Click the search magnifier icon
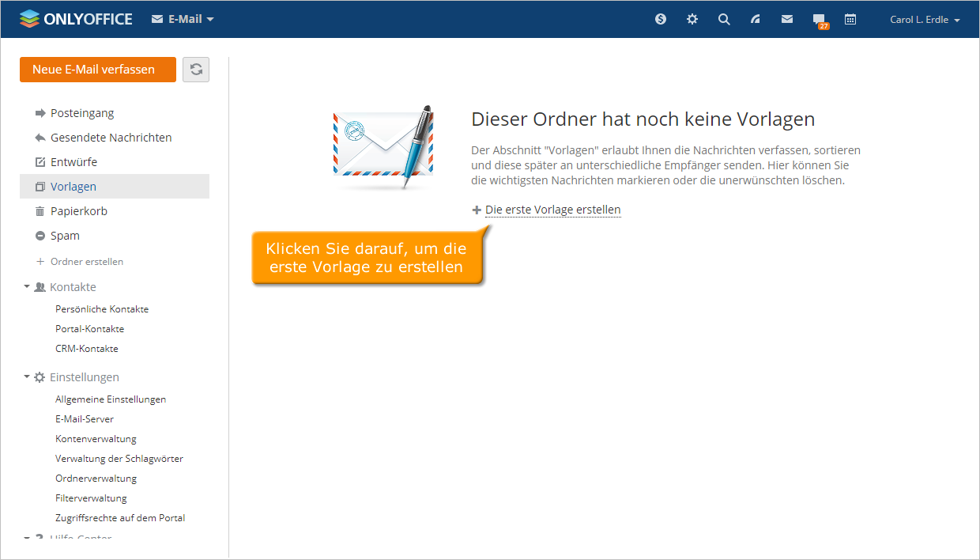Screen dimensions: 980x560 [x=724, y=19]
